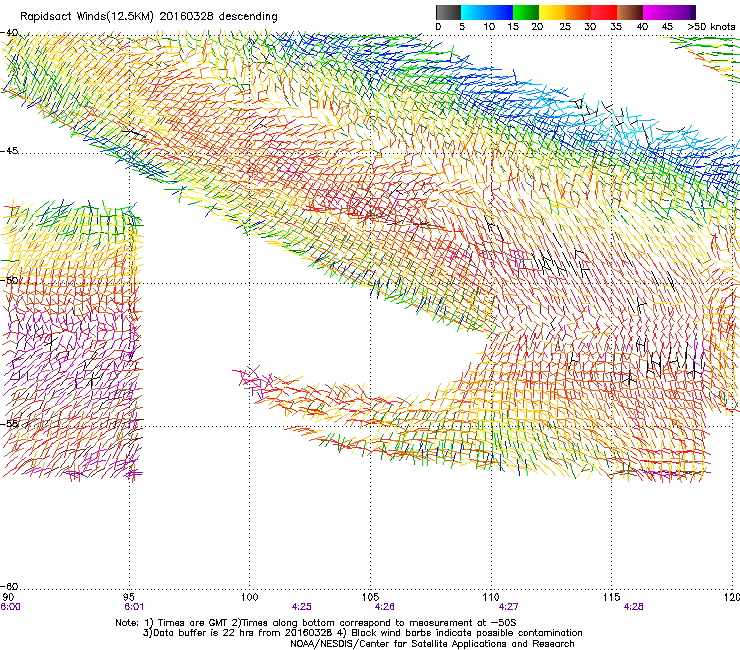Screen dimensions: 740x650
Task: Click the longitude axis label '115'
Action: [612, 597]
